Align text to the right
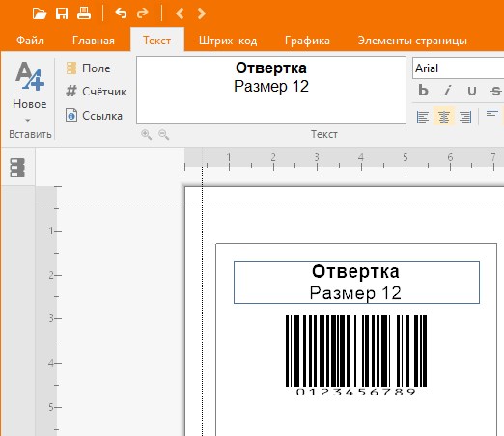This screenshot has height=436, width=504. (x=465, y=117)
